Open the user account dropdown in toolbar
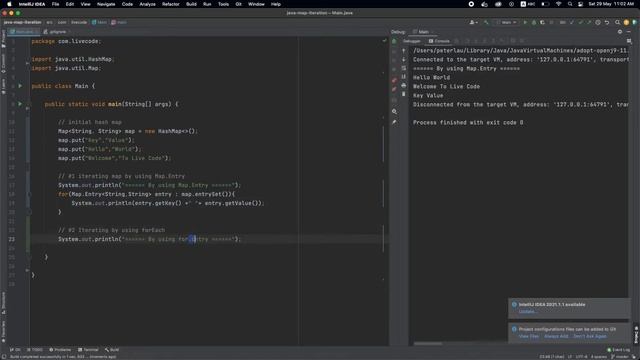The image size is (640, 360). [473, 22]
